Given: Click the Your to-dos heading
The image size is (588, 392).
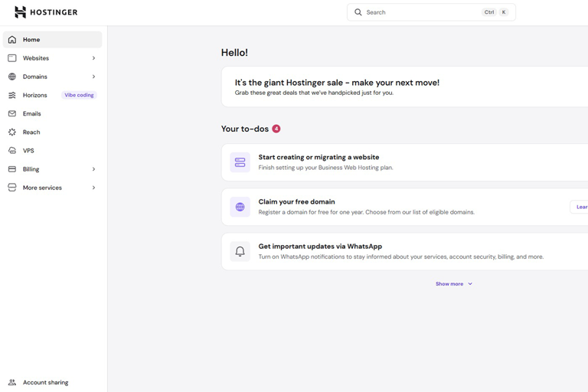Looking at the screenshot, I should [245, 129].
